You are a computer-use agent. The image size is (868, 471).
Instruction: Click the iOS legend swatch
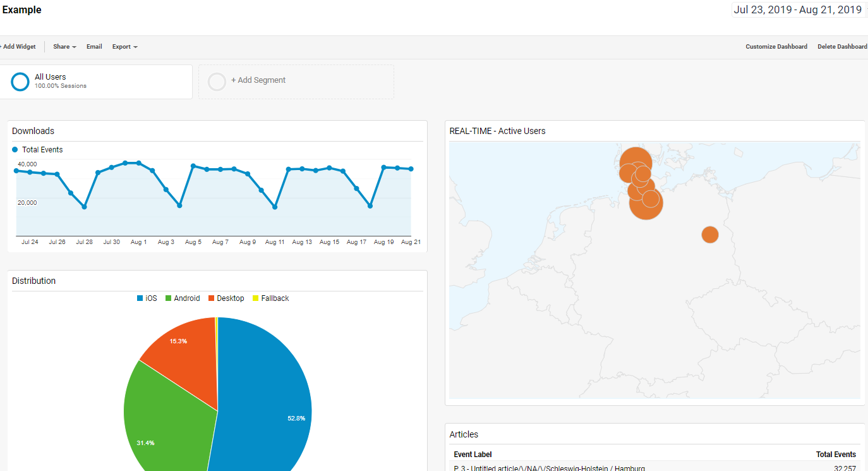click(x=140, y=298)
